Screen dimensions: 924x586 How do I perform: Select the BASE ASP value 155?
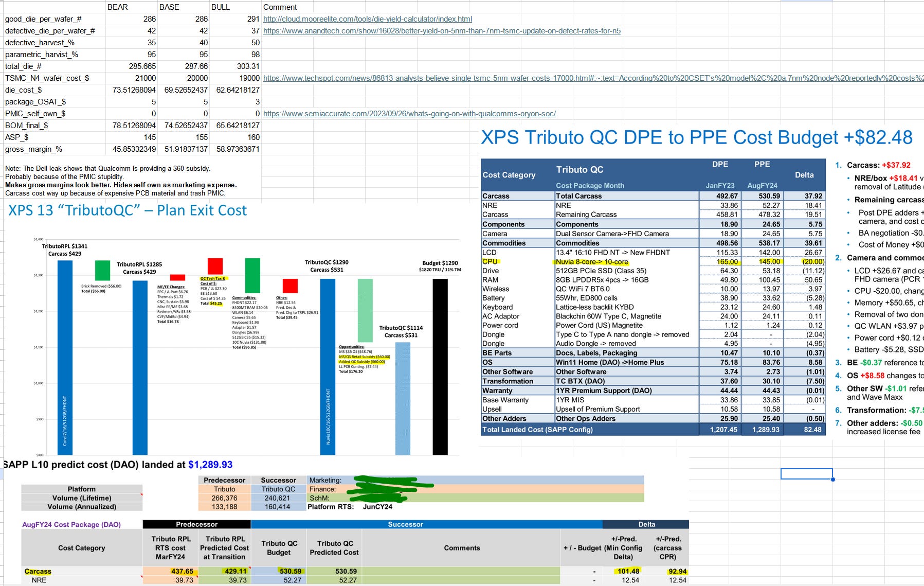pos(202,137)
